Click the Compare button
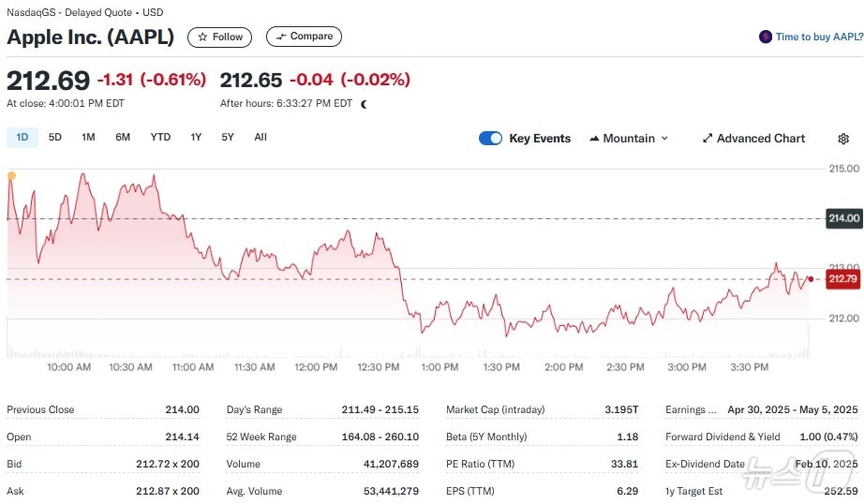This screenshot has height=504, width=864. tap(304, 37)
